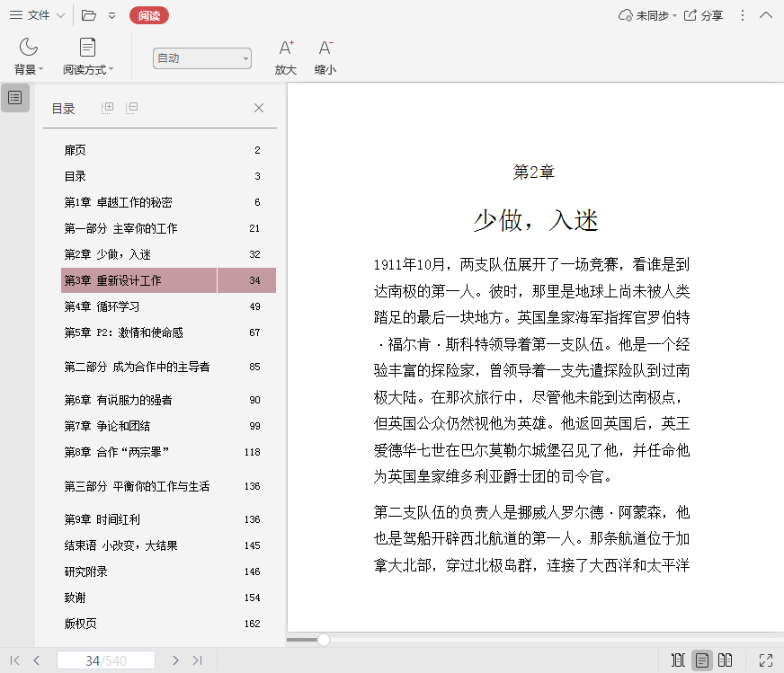This screenshot has height=673, width=784.
Task: Jump to the last page with the bottom arrow
Action: 197,660
